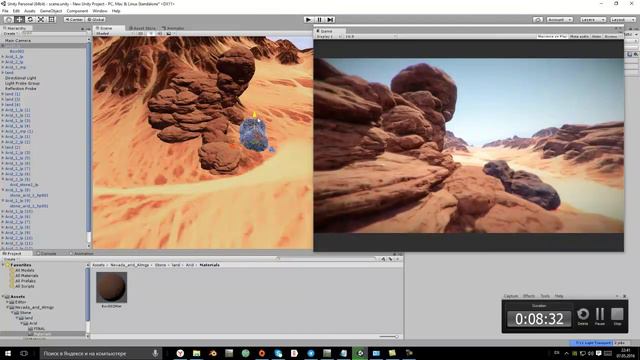Click Assets in the Project breadcrumb

click(98, 265)
